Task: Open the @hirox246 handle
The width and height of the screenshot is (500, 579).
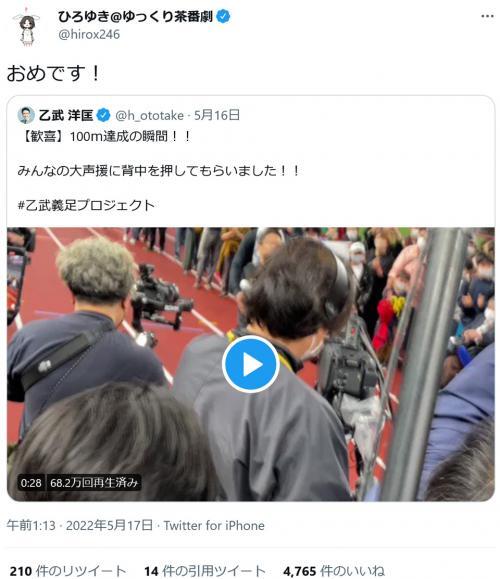Action: [89, 34]
